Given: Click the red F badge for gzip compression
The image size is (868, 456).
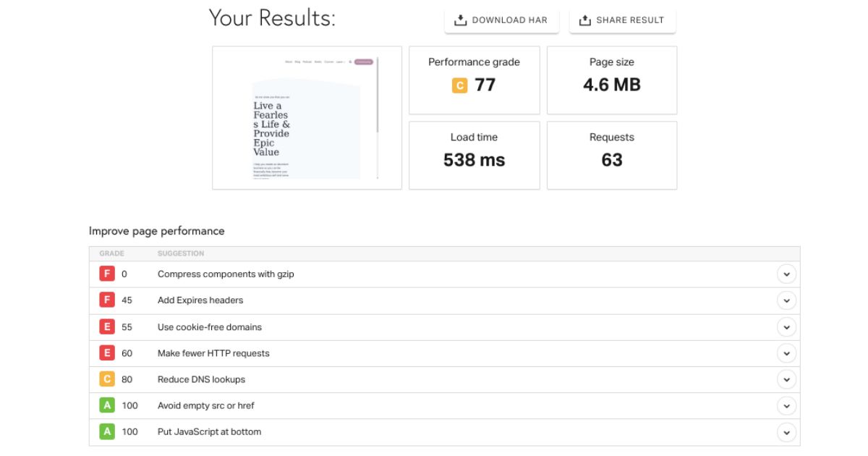Looking at the screenshot, I should (106, 274).
